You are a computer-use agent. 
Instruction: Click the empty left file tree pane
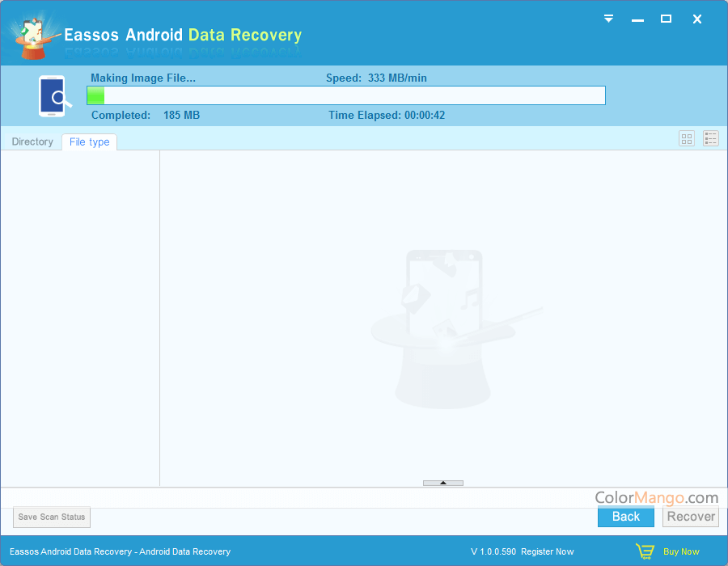coord(80,315)
